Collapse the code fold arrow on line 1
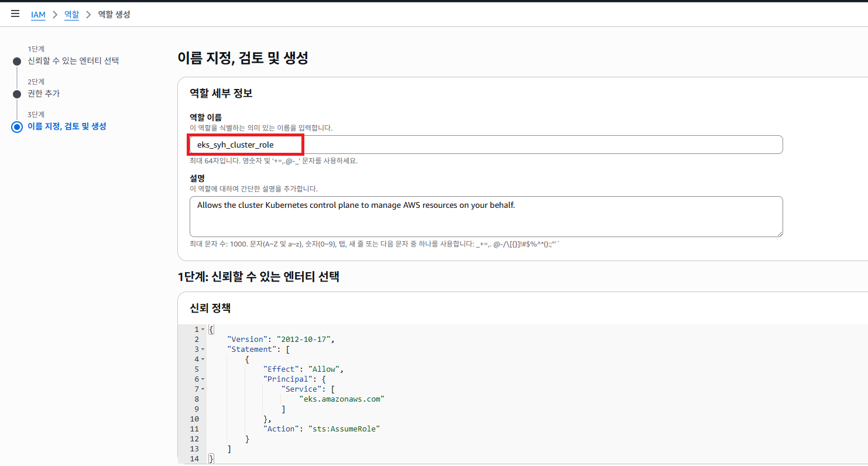The height and width of the screenshot is (466, 868). pos(203,330)
